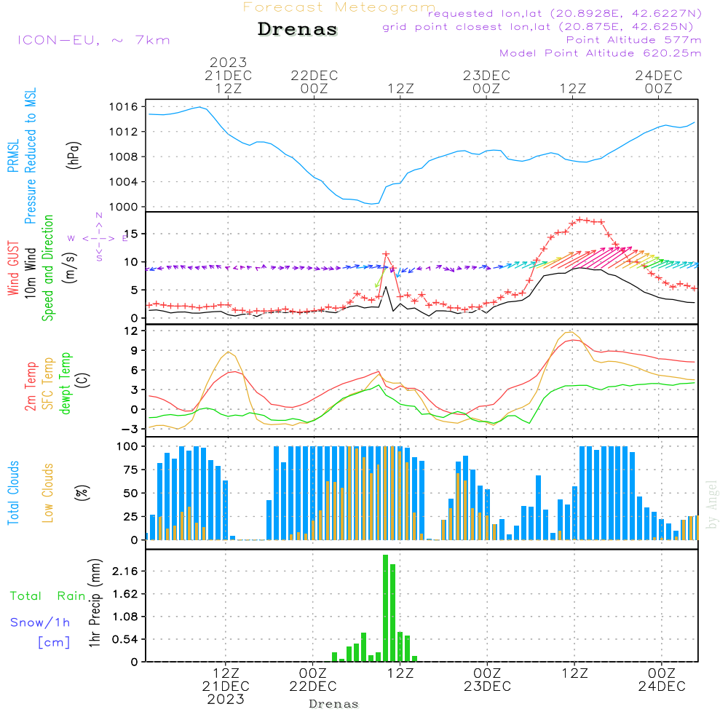
Task: Click the requested lon,lat coordinates text
Action: 565,14
